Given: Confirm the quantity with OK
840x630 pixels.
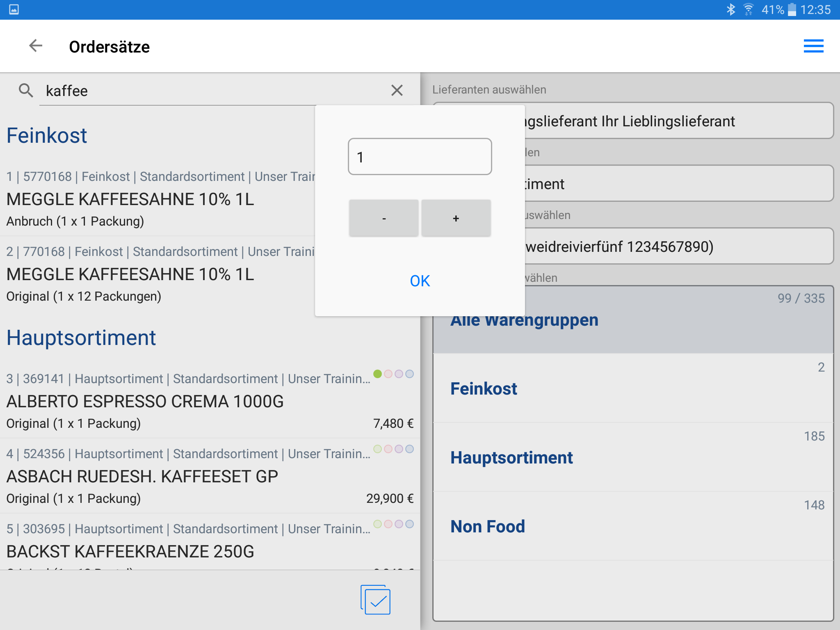Looking at the screenshot, I should coord(420,281).
